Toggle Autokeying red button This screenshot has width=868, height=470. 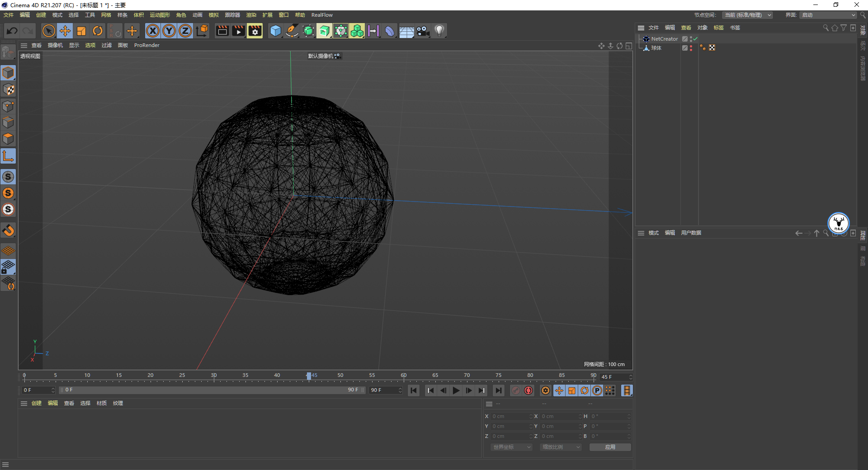coord(528,390)
